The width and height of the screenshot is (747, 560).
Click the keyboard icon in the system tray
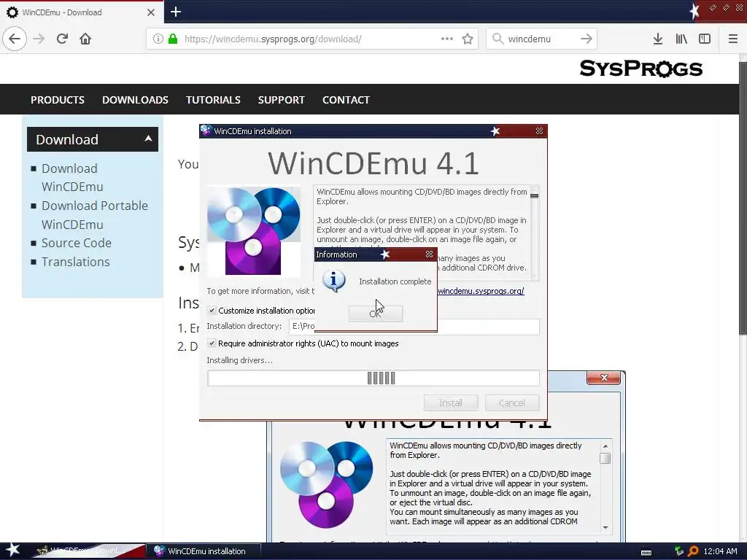pos(646,552)
